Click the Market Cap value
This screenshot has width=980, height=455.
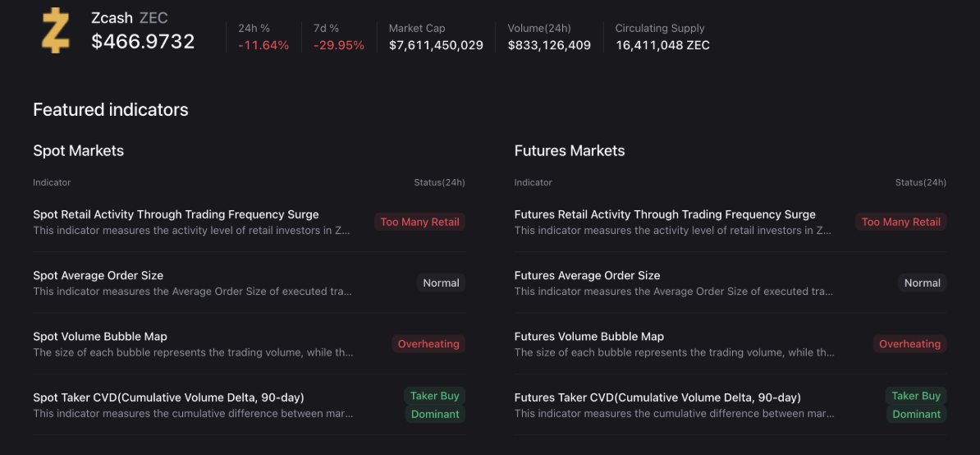(x=436, y=45)
